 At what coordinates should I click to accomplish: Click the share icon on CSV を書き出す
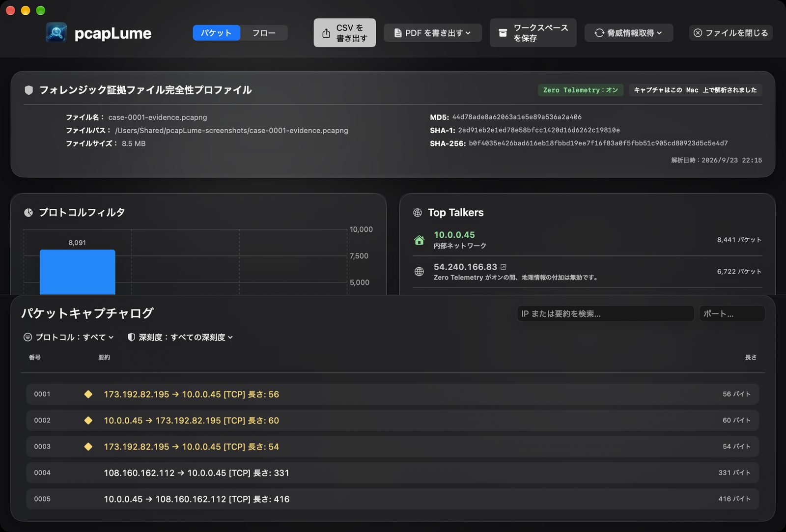(x=326, y=33)
